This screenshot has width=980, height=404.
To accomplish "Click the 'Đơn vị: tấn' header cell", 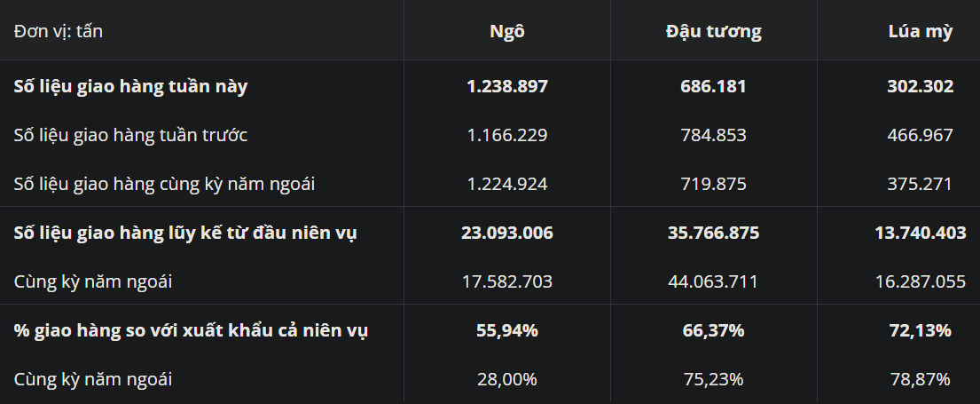I will pos(59,32).
